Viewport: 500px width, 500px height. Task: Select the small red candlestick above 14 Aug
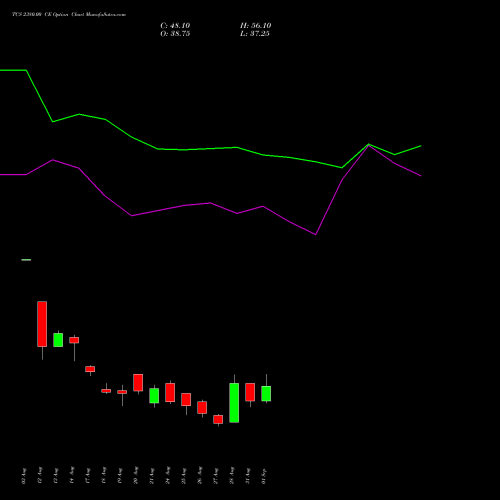pos(74,340)
